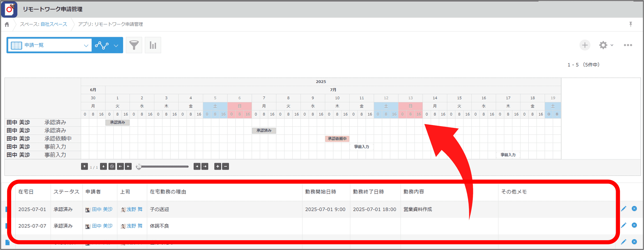This screenshot has height=250, width=644.
Task: Zoom in the Gantt chart with plus
Action: 218,167
